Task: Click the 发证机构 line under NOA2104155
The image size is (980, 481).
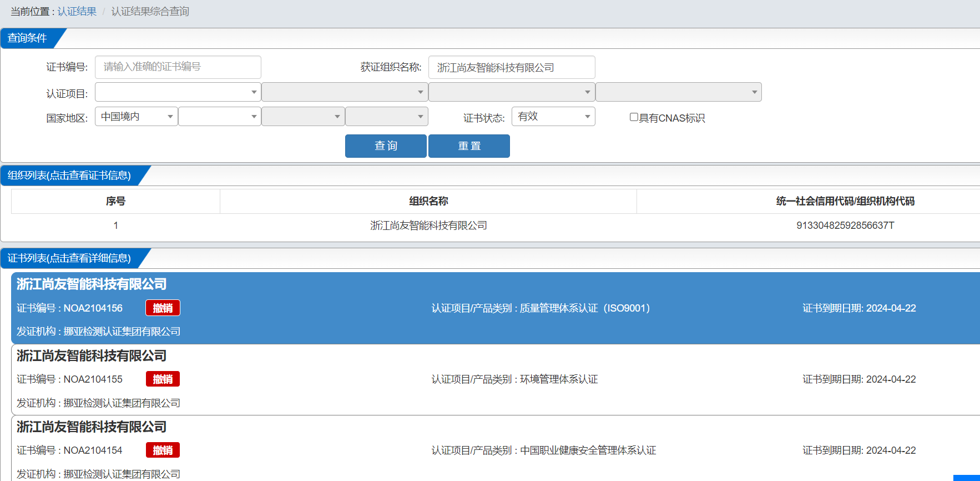Action: (98, 403)
